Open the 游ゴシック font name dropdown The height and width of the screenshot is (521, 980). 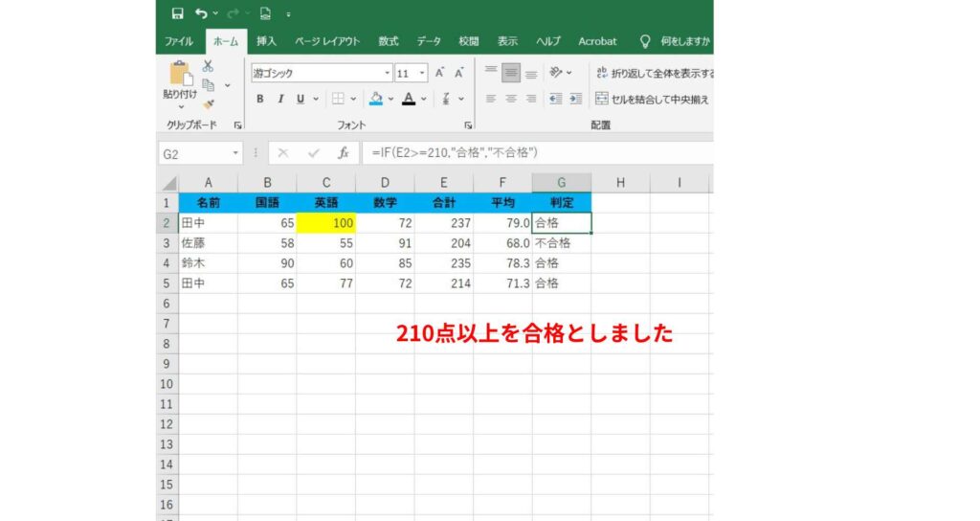[x=387, y=73]
